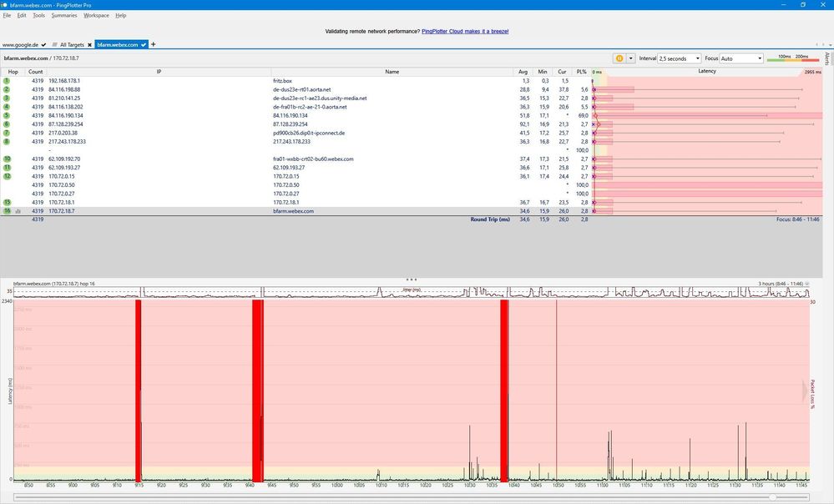Click IP 170.72.0.27 row
The height and width of the screenshot is (504, 834).
(61, 194)
